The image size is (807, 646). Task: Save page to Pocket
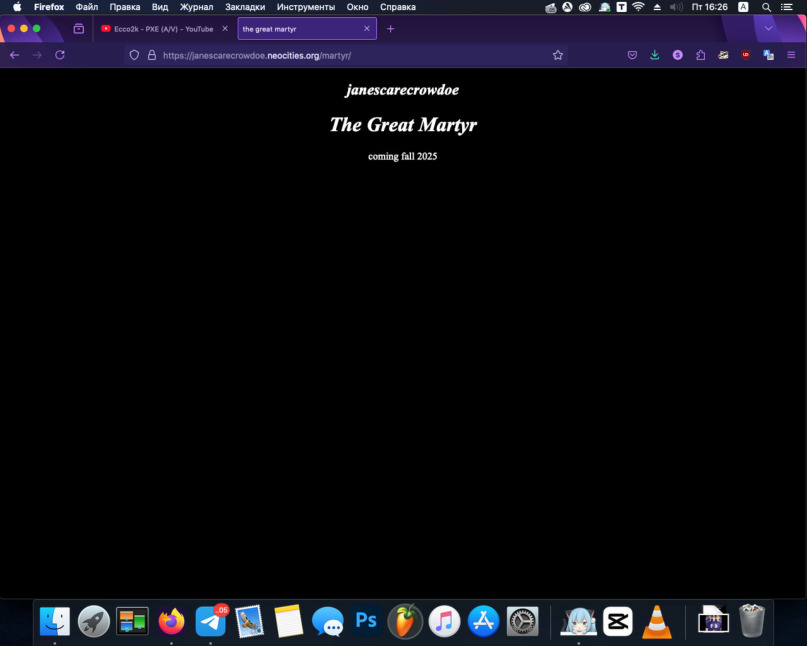[633, 55]
